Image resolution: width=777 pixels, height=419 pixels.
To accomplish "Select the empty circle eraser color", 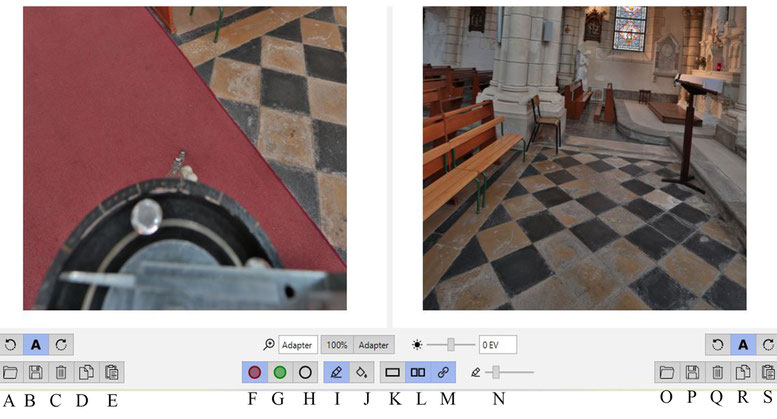I will point(305,372).
